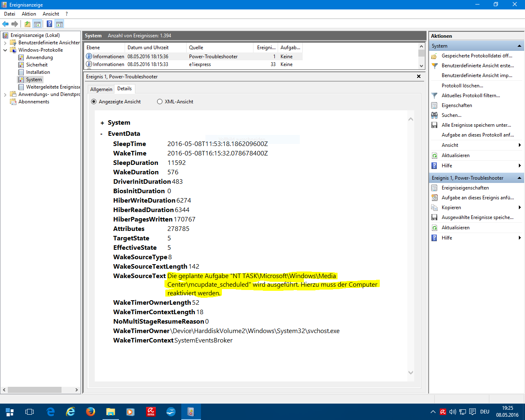Image resolution: width=525 pixels, height=420 pixels.
Task: Open the Aktion menu
Action: pyautogui.click(x=29, y=14)
